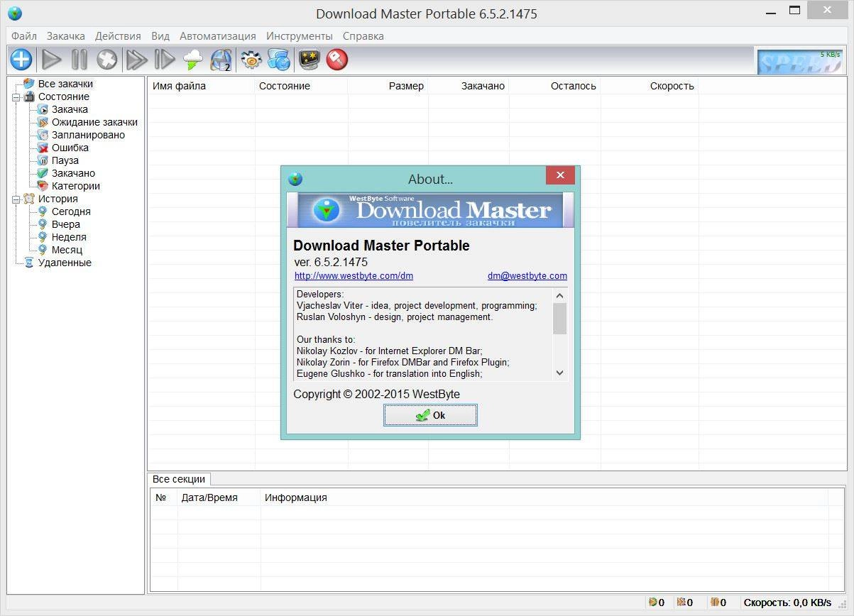
Task: Sort by Имя файла column header
Action: (x=202, y=86)
